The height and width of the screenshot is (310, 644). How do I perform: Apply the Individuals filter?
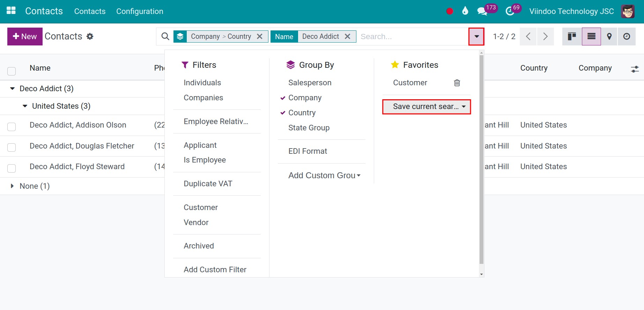pyautogui.click(x=202, y=83)
